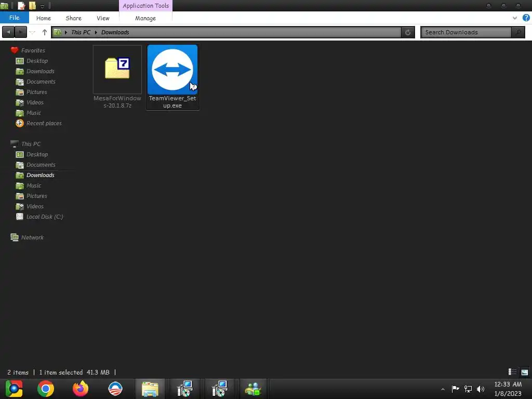
Task: Open the Properties quick access icon
Action: [21, 5]
